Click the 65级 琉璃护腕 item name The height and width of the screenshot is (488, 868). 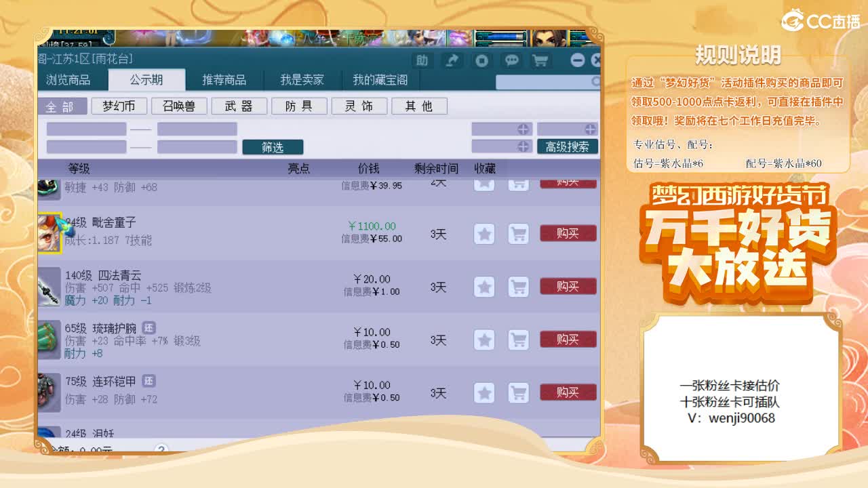tap(102, 328)
